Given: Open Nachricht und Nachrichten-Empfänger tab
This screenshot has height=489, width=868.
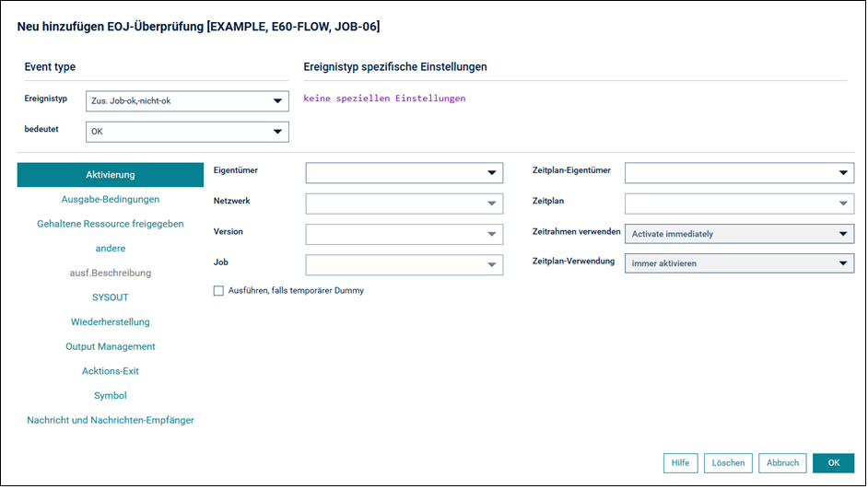Looking at the screenshot, I should coord(111,421).
